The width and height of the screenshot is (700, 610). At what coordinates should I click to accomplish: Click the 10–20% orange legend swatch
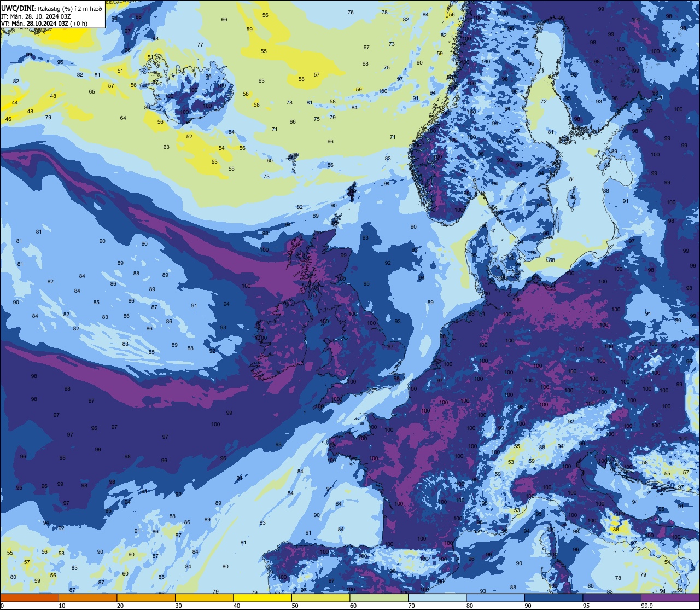(x=87, y=597)
